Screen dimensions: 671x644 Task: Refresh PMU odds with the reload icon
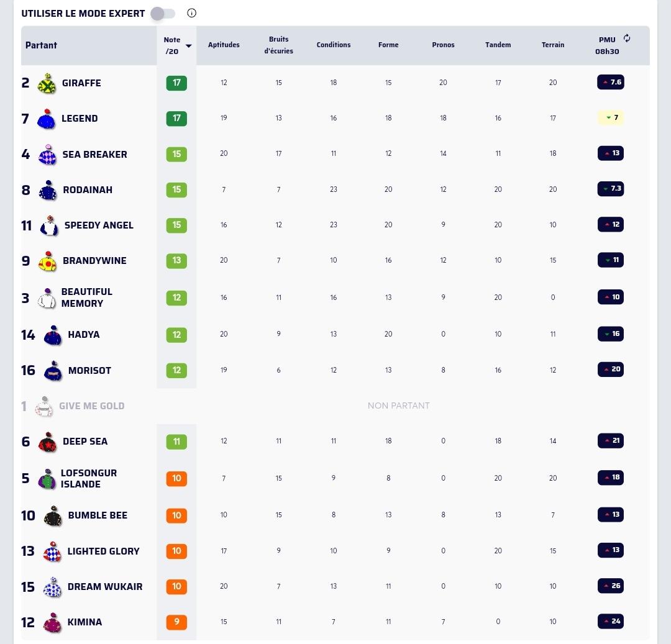pos(627,39)
